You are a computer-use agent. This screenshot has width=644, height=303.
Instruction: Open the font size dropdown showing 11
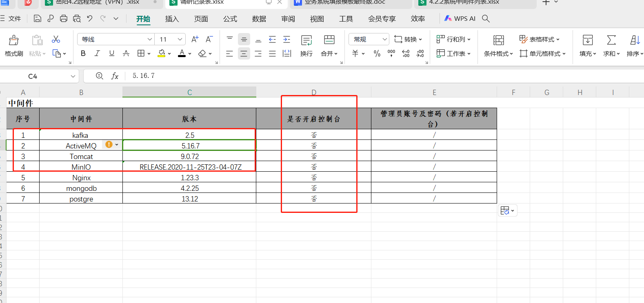pyautogui.click(x=180, y=39)
